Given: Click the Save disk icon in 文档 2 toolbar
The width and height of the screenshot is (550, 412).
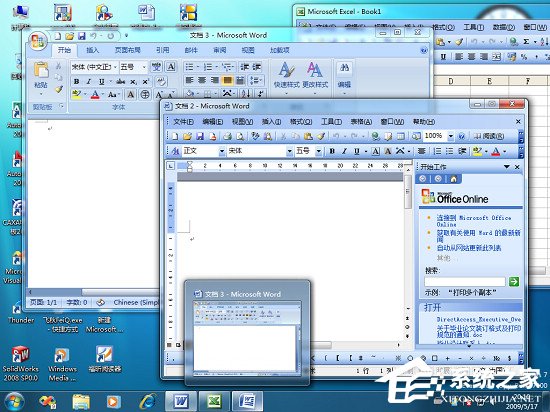Looking at the screenshot, I should [x=200, y=136].
